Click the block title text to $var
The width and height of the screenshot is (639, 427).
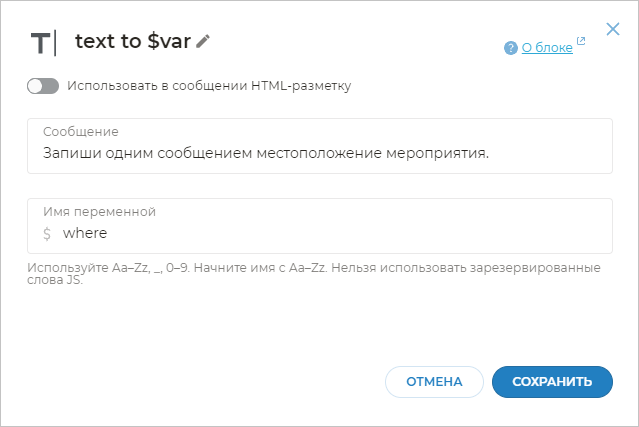click(132, 41)
